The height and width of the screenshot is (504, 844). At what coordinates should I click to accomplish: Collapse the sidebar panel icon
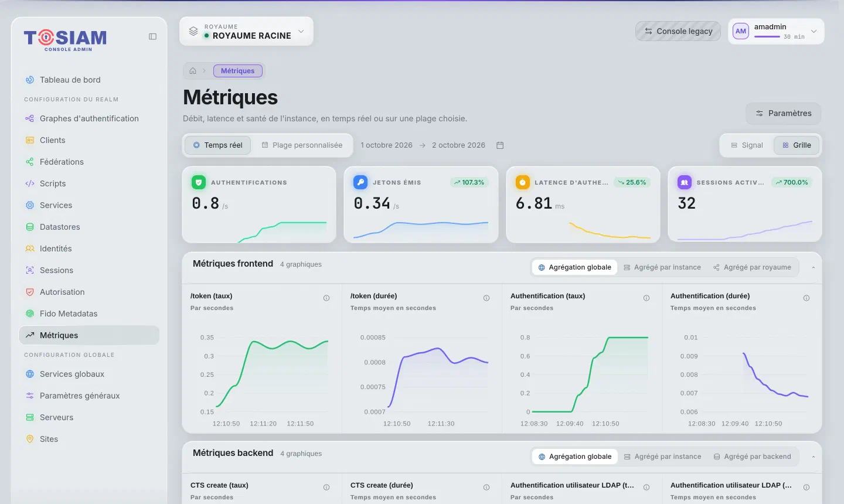[x=152, y=36]
